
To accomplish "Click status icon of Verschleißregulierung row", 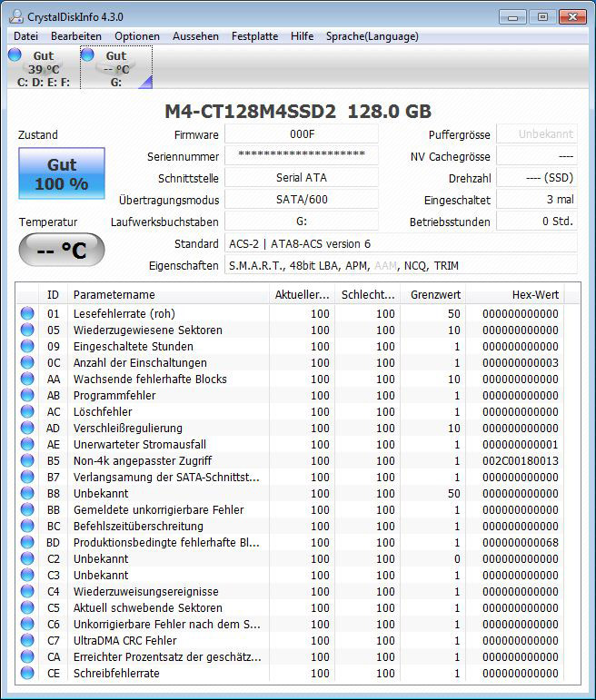I will pos(27,428).
